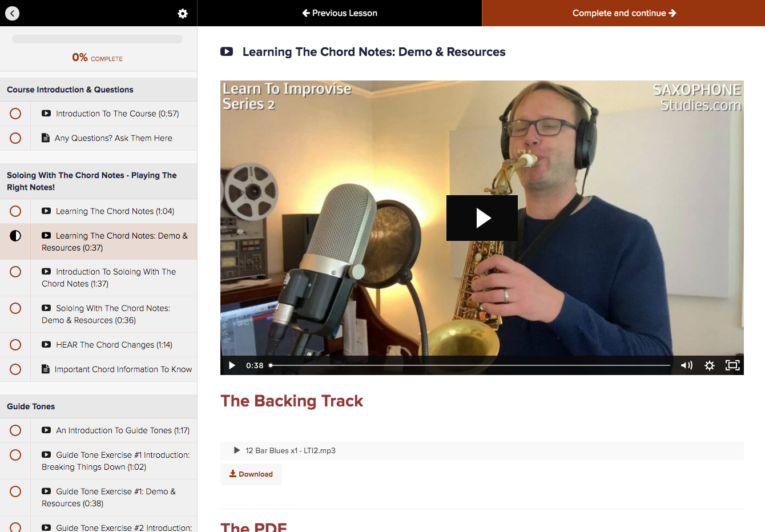Click the video icon next to HEAR The Chord Changes

coord(46,344)
